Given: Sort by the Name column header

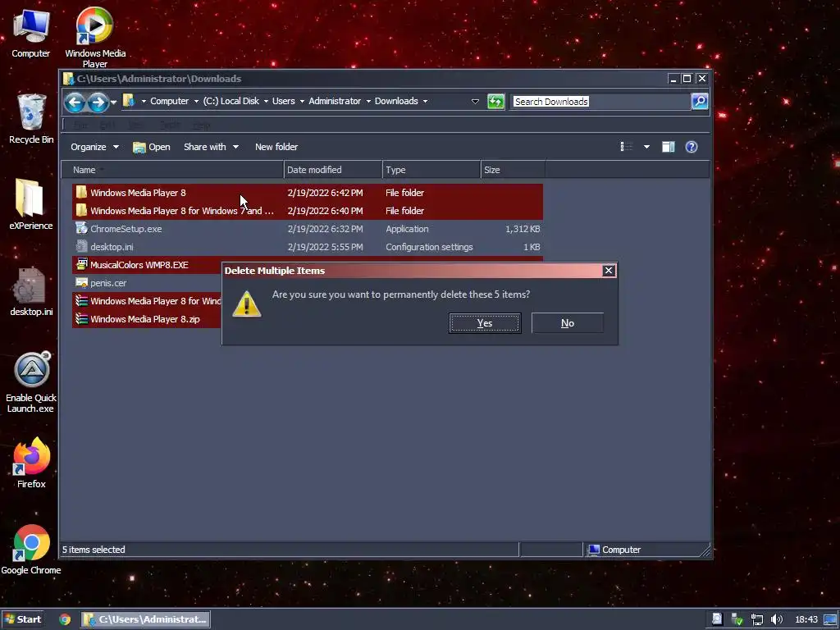Looking at the screenshot, I should [172, 170].
